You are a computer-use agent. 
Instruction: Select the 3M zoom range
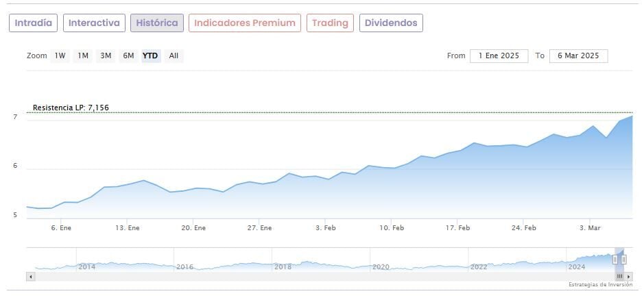tap(106, 55)
